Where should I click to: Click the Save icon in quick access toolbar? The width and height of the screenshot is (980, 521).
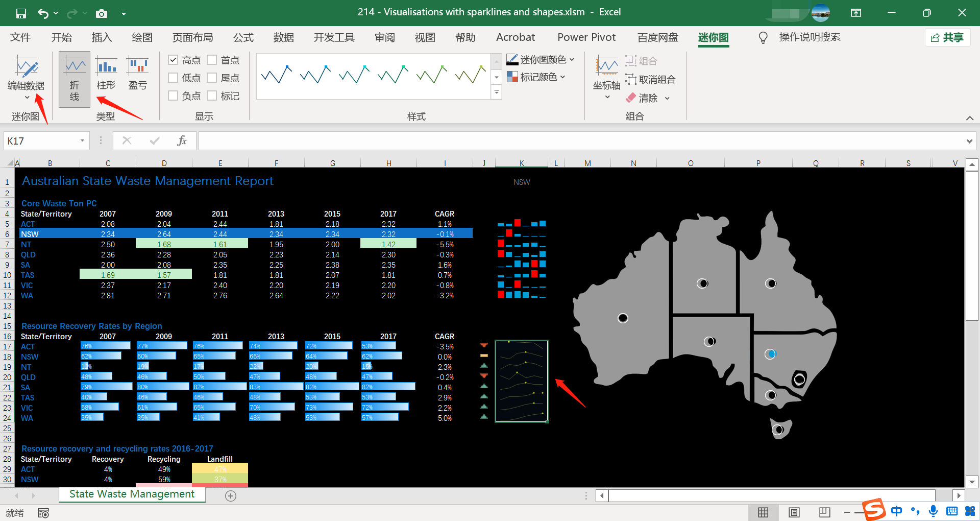pyautogui.click(x=21, y=13)
